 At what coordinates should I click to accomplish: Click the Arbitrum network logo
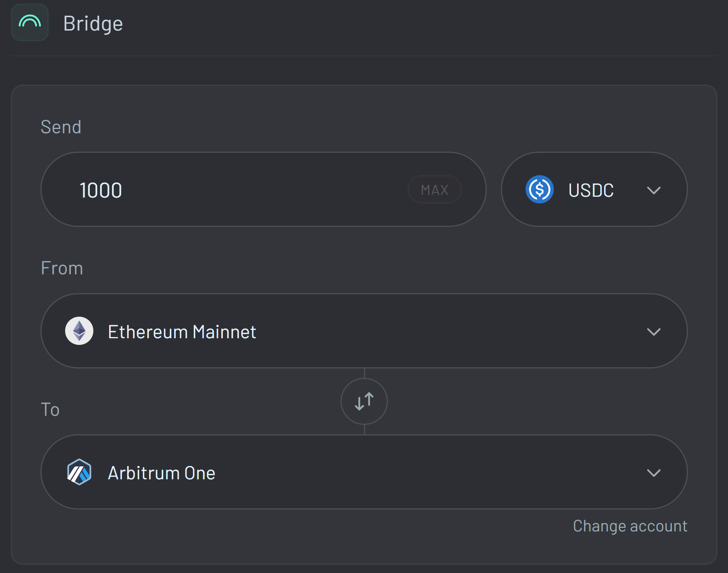(79, 472)
